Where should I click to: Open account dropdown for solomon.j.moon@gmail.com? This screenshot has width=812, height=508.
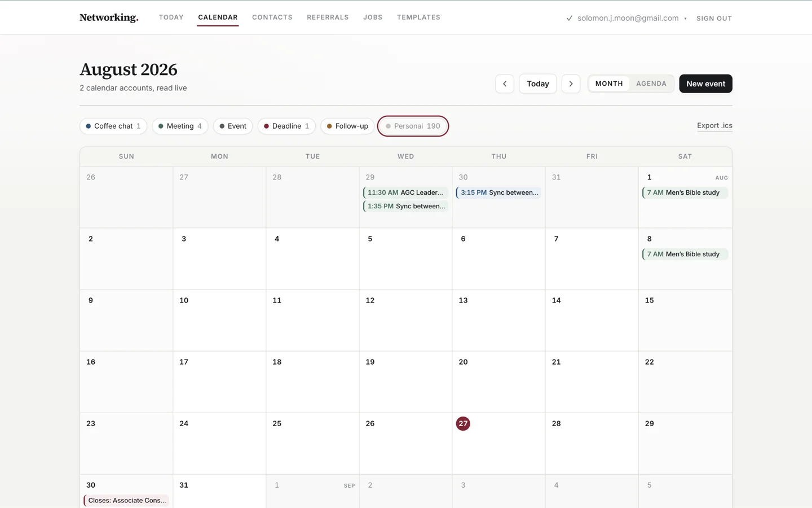click(x=628, y=18)
